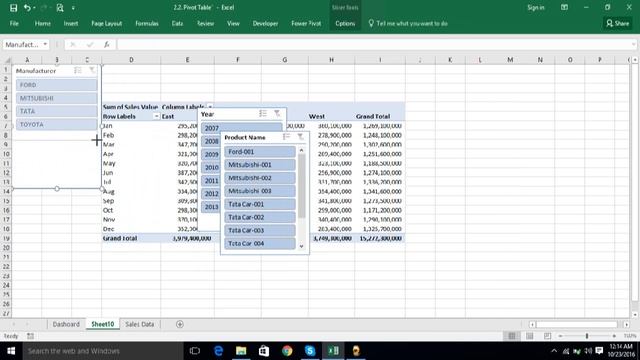Image resolution: width=640 pixels, height=360 pixels.
Task: Switch to the Insert ribbon tab
Action: pos(71,24)
